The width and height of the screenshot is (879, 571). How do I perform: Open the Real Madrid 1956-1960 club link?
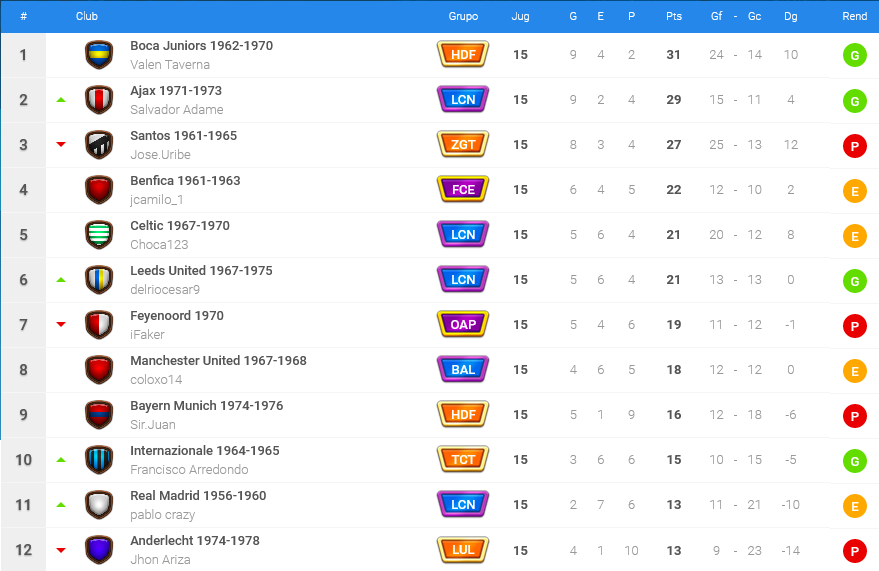(198, 495)
